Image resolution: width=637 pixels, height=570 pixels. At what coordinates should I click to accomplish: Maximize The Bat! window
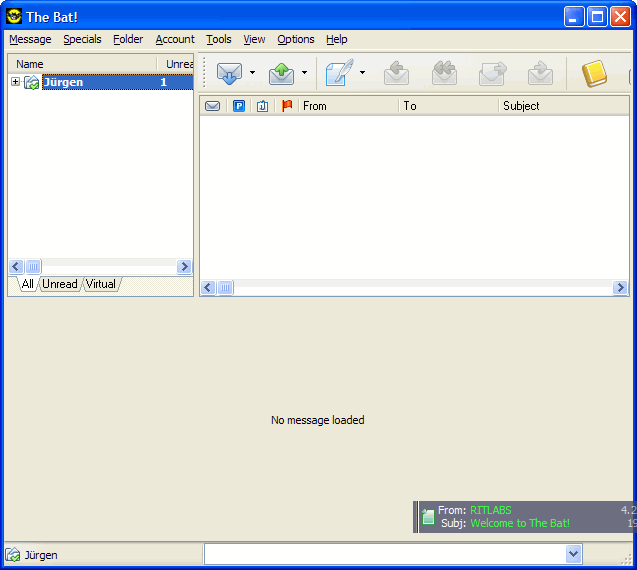pyautogui.click(x=597, y=17)
